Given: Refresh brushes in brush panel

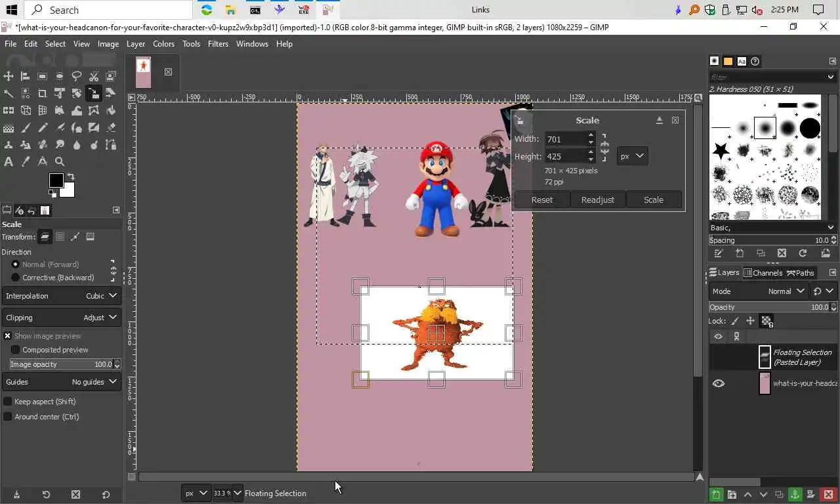Looking at the screenshot, I should pos(803,253).
